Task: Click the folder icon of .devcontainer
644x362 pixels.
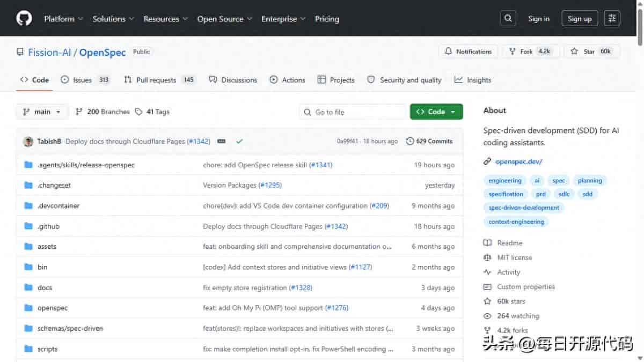Action: click(x=28, y=205)
